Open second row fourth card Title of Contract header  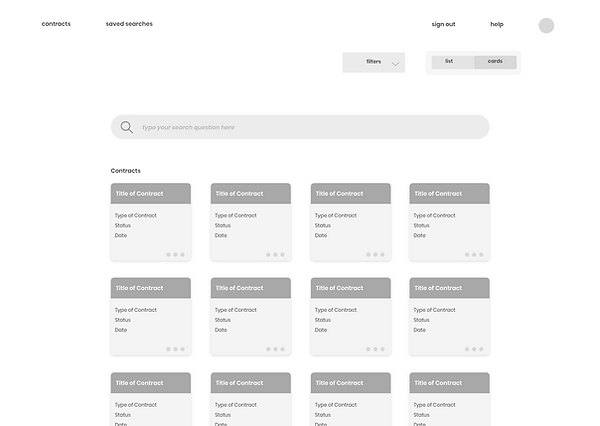449,288
